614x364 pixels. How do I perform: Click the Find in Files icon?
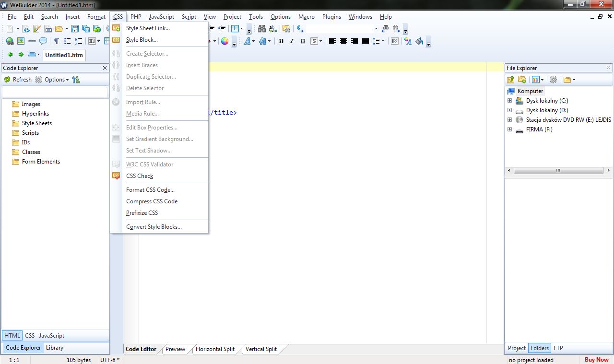click(x=286, y=29)
